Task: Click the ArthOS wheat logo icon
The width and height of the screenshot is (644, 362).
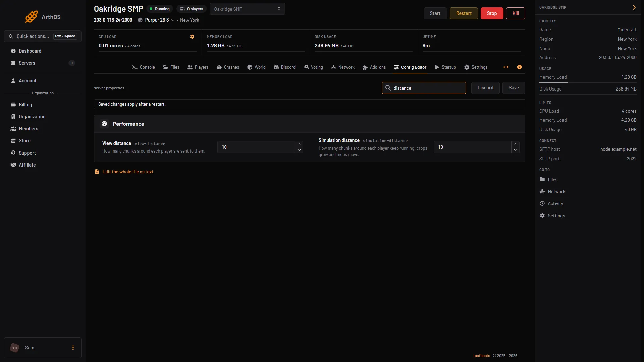Action: tap(32, 17)
